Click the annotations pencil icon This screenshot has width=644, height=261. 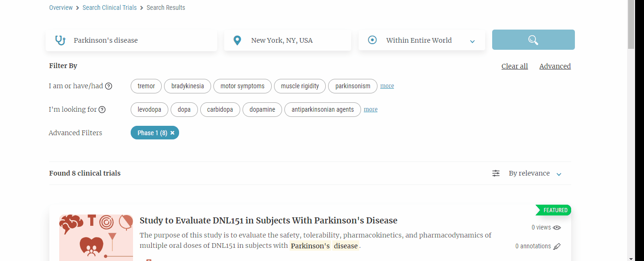pos(557,246)
